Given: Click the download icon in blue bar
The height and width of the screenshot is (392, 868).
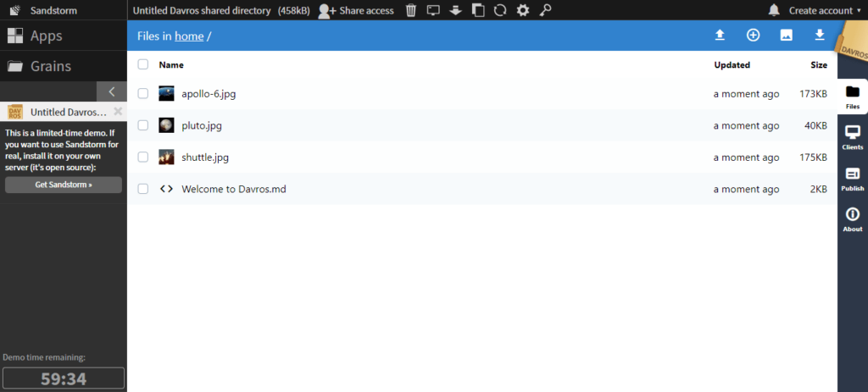Looking at the screenshot, I should click(x=820, y=36).
